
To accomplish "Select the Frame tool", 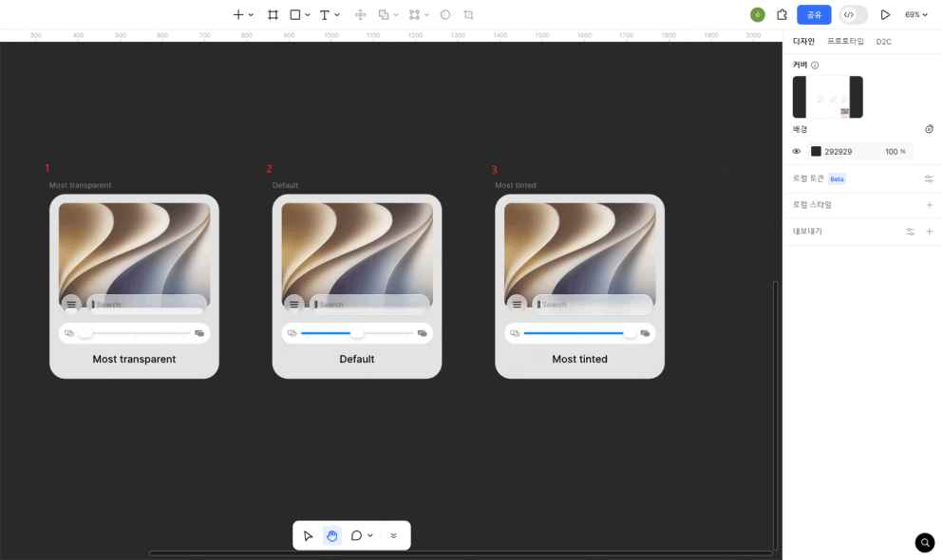I will pyautogui.click(x=273, y=14).
